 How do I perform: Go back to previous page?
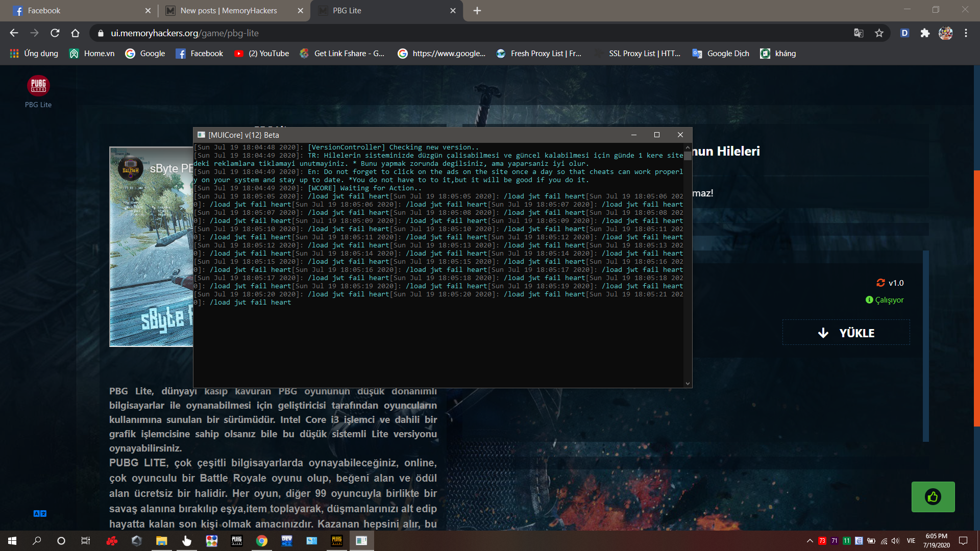pyautogui.click(x=14, y=33)
